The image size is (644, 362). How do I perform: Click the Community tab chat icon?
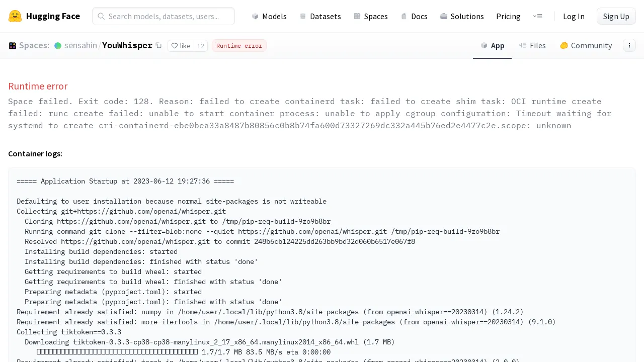564,45
